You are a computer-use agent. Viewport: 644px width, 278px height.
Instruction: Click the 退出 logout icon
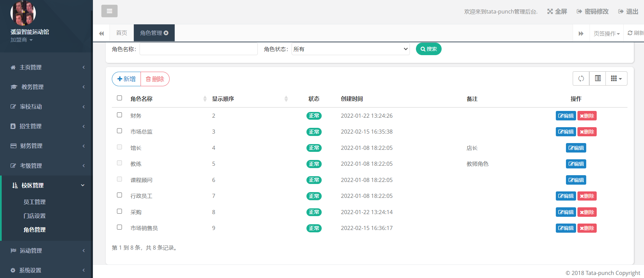pyautogui.click(x=621, y=11)
